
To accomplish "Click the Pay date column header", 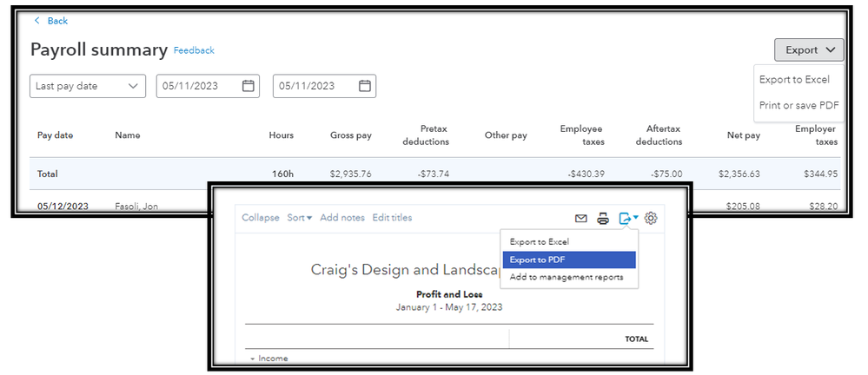I will click(x=55, y=135).
